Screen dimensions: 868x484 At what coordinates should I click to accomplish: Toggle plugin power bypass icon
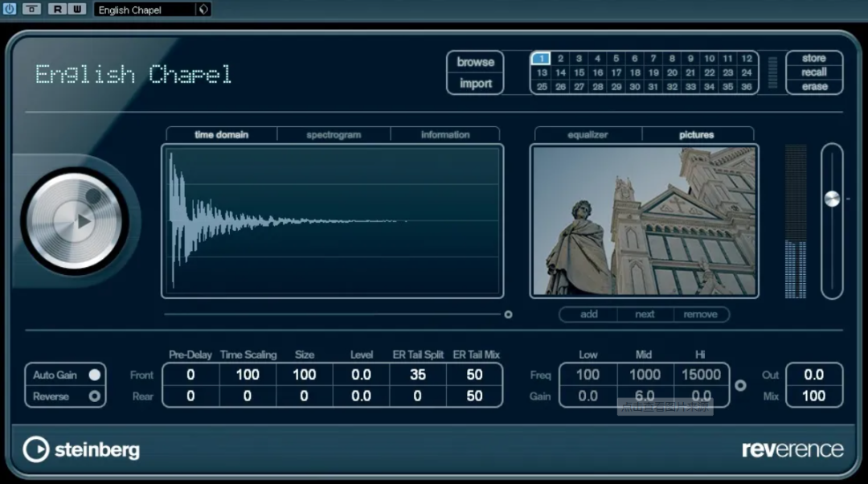[10, 9]
